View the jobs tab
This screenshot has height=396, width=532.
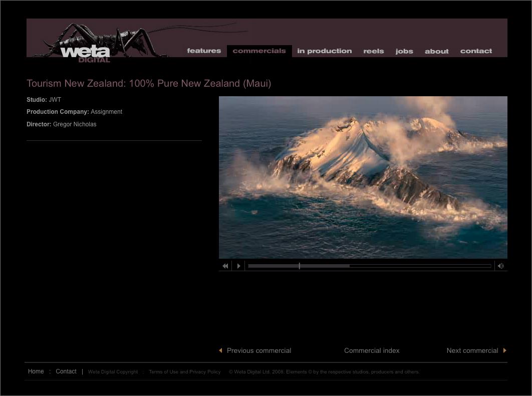(x=404, y=51)
